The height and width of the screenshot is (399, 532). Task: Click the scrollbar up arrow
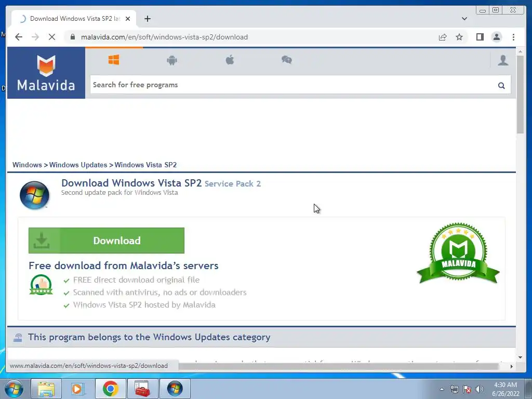521,51
